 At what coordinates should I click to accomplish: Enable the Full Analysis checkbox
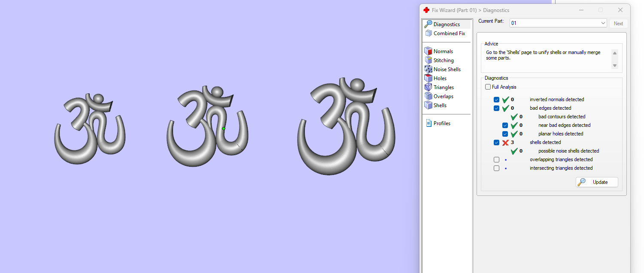[x=488, y=87]
